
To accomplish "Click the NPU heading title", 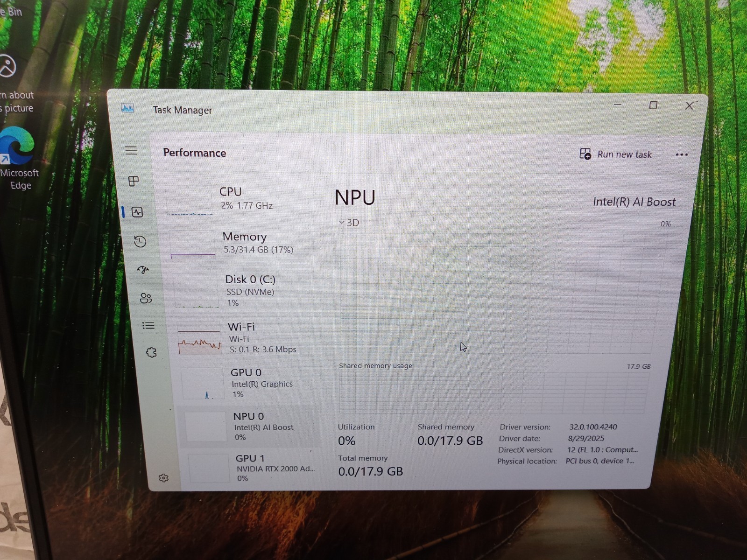I will click(x=355, y=197).
